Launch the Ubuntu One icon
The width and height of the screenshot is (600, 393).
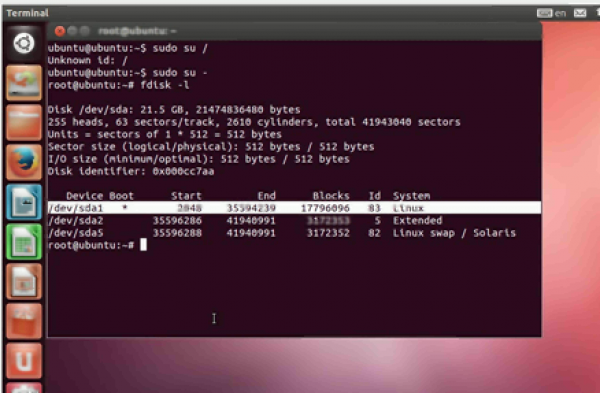pos(24,361)
